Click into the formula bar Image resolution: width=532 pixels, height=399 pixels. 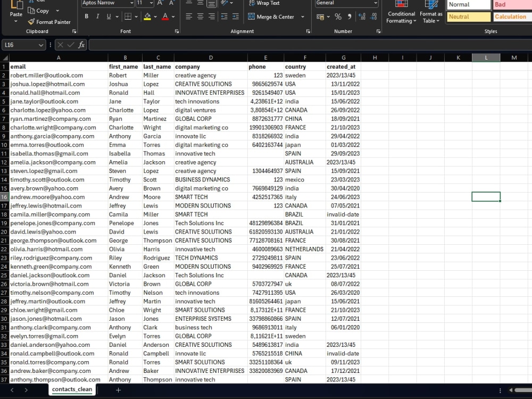click(x=310, y=45)
